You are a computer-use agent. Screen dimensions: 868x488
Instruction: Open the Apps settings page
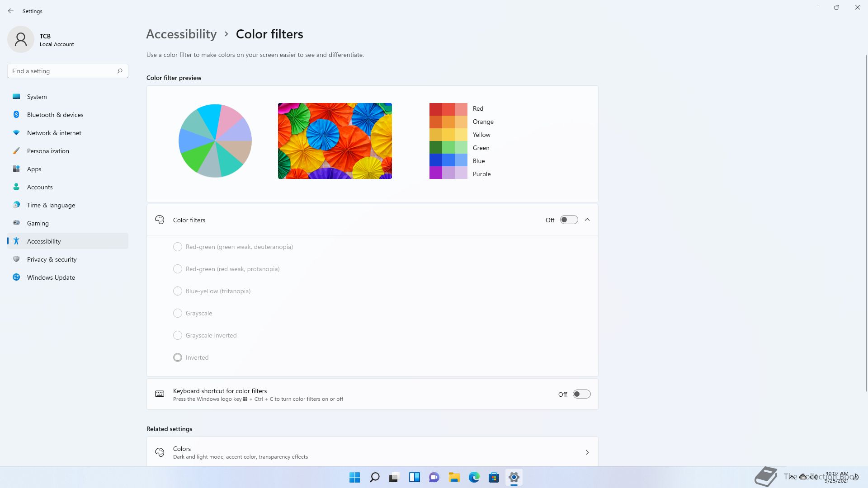pos(68,169)
